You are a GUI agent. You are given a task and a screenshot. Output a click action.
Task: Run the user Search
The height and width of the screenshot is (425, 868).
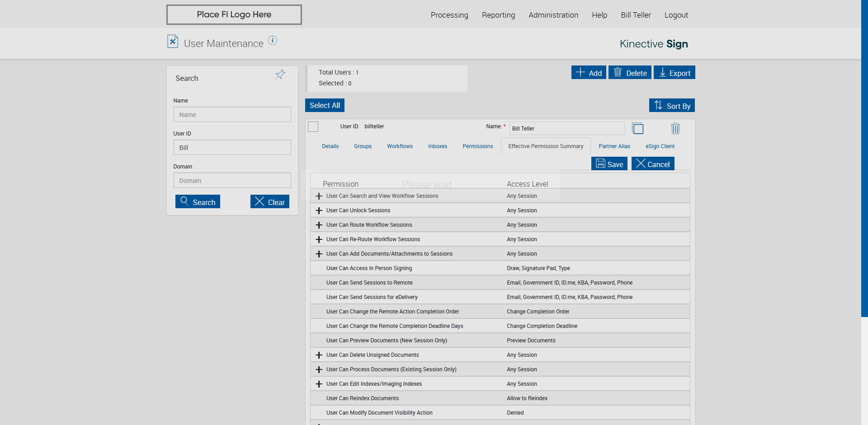(x=198, y=201)
